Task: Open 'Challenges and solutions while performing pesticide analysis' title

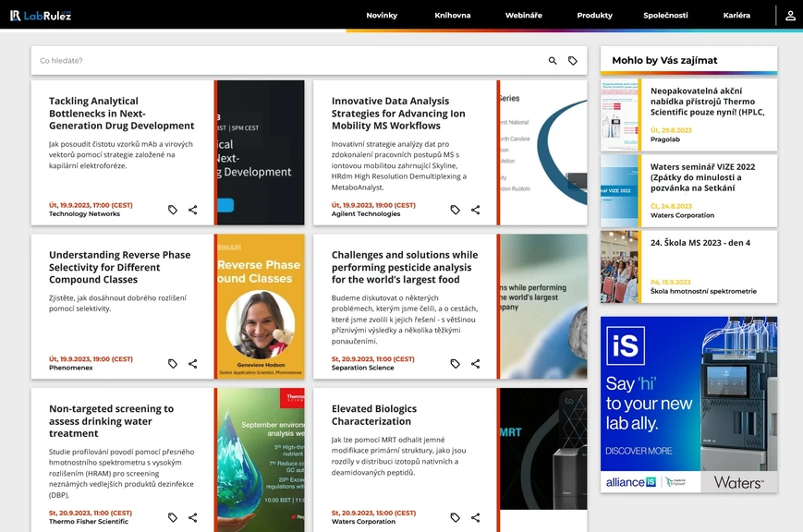Action: pos(404,267)
